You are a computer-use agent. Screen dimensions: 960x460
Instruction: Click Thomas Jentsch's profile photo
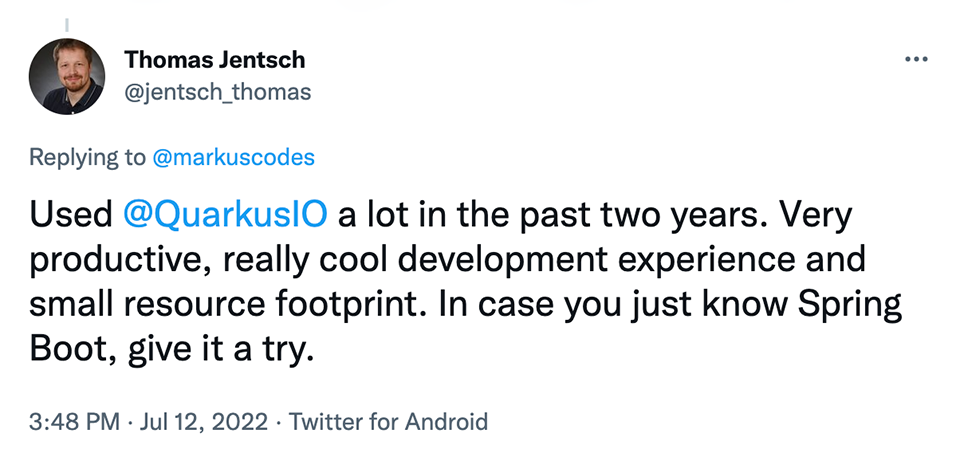point(67,77)
